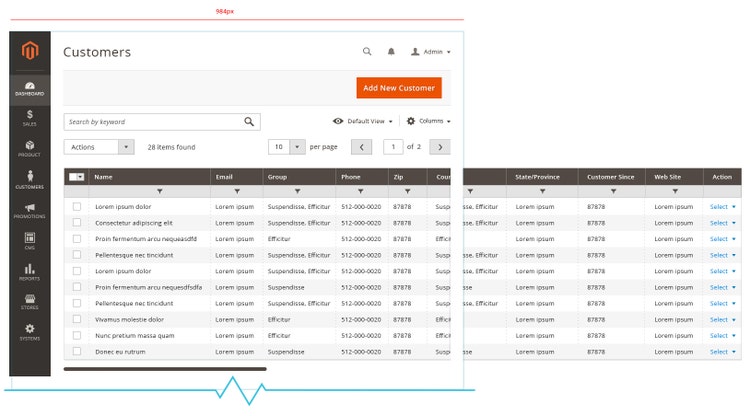
Task: Click the magnifier icon in header
Action: click(x=367, y=52)
